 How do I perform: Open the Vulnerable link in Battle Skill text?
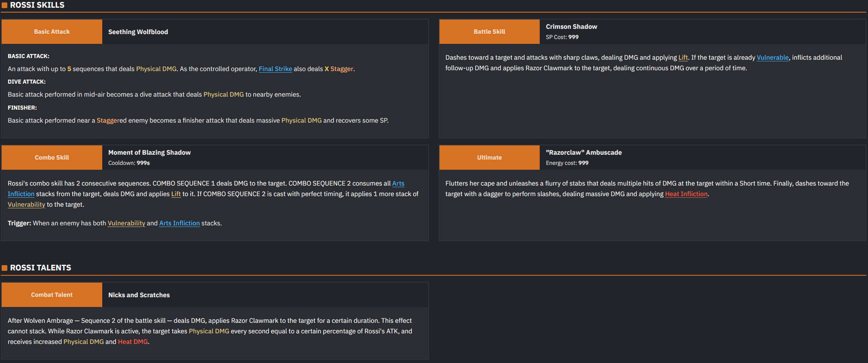[773, 58]
